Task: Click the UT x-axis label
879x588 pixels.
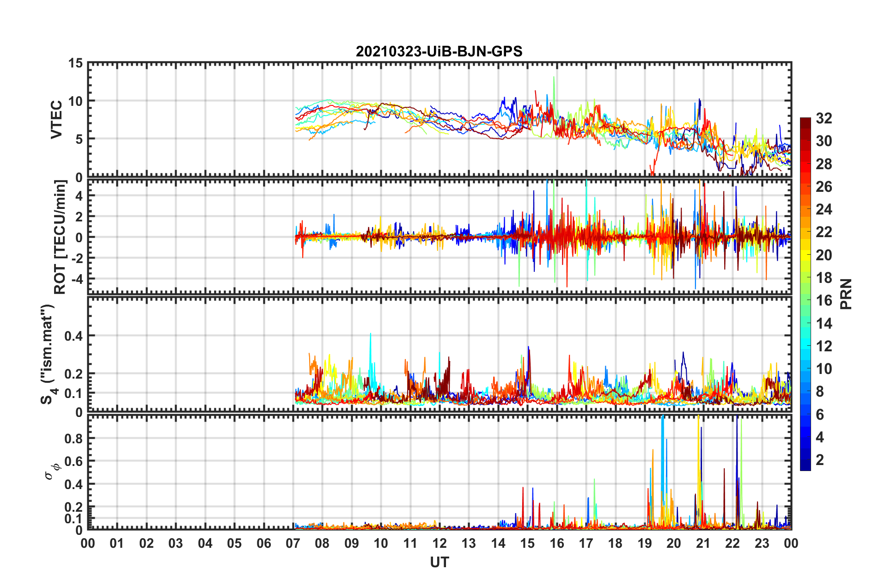Action: click(x=439, y=562)
